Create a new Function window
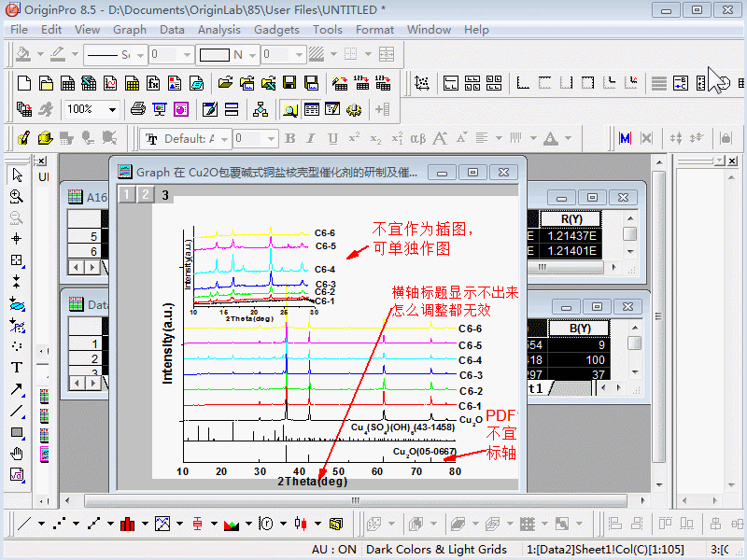The width and height of the screenshot is (747, 560). point(153,82)
